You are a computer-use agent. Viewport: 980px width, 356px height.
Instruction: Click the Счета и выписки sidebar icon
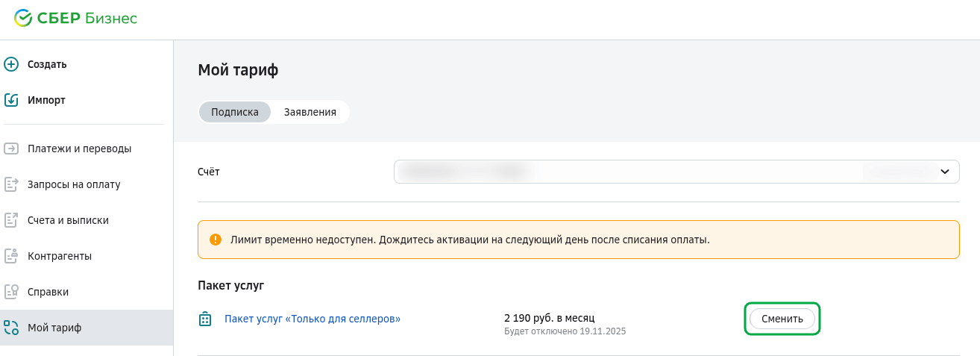(11, 220)
